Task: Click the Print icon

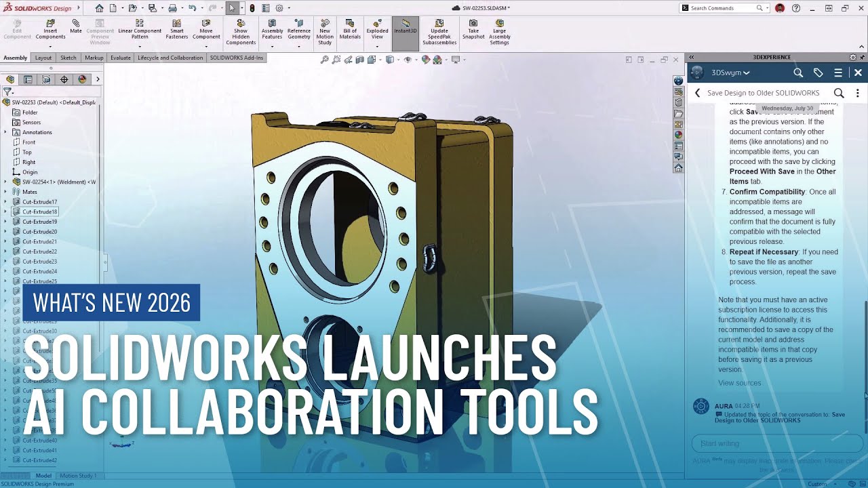Action: [x=173, y=8]
